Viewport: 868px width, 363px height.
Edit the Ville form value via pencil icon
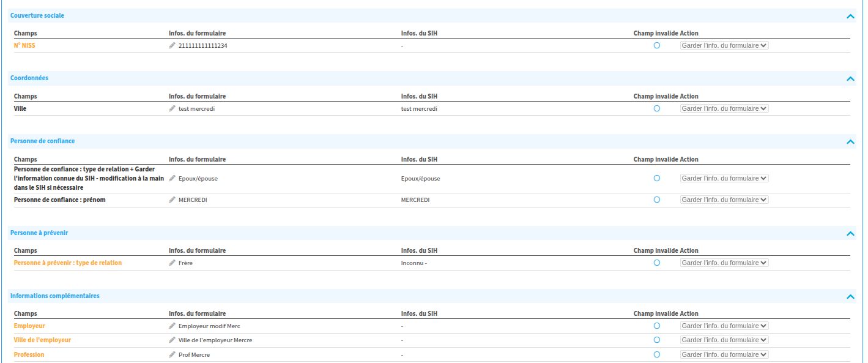tap(172, 109)
